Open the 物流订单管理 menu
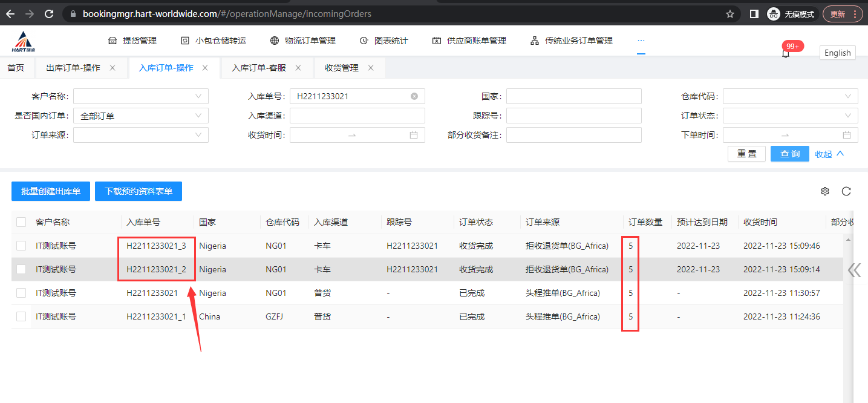The height and width of the screenshot is (403, 868). [303, 41]
